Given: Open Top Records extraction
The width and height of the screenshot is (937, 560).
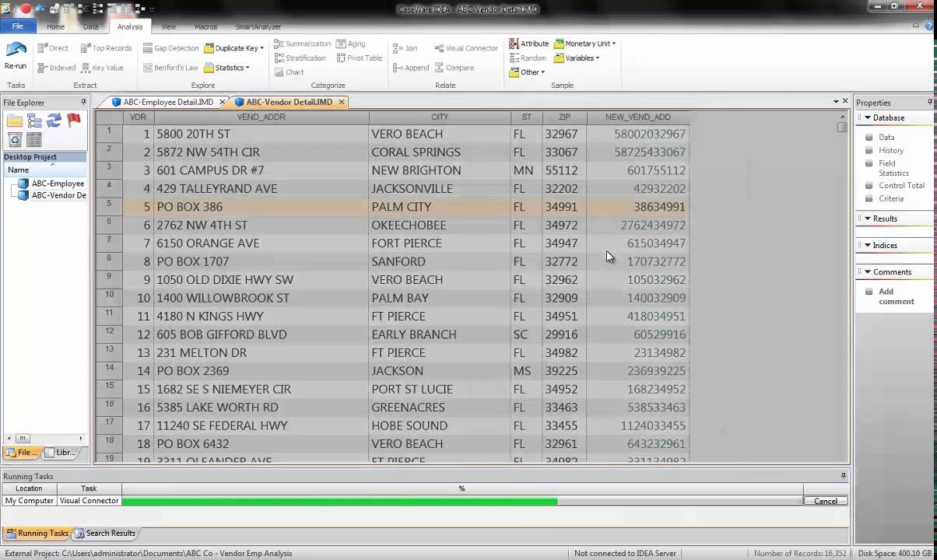Looking at the screenshot, I should (107, 48).
